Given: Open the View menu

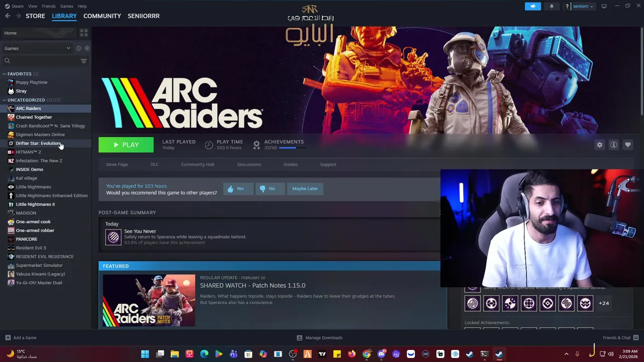Looking at the screenshot, I should click(33, 6).
